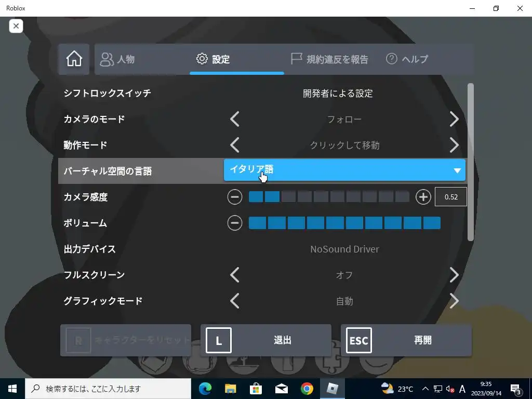The height and width of the screenshot is (399, 532).
Task: Set ボリューム slider to fifth segment
Action: coord(335,223)
